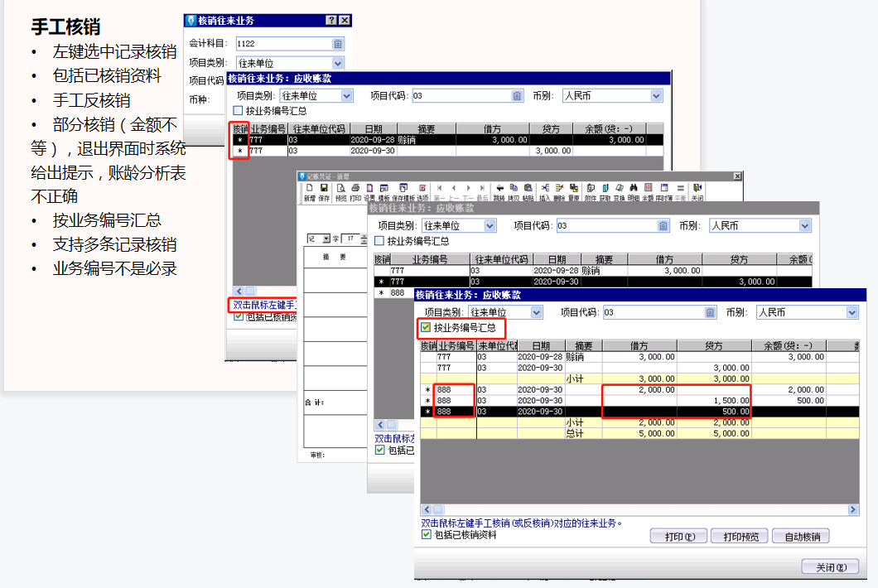Enable the 按业务编号汇总 checkbox

[427, 329]
